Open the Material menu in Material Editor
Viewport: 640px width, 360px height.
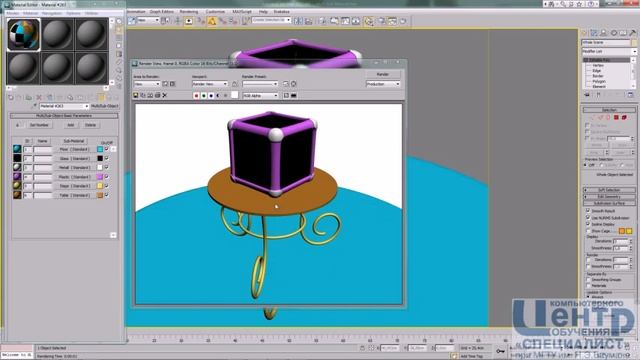pos(31,13)
